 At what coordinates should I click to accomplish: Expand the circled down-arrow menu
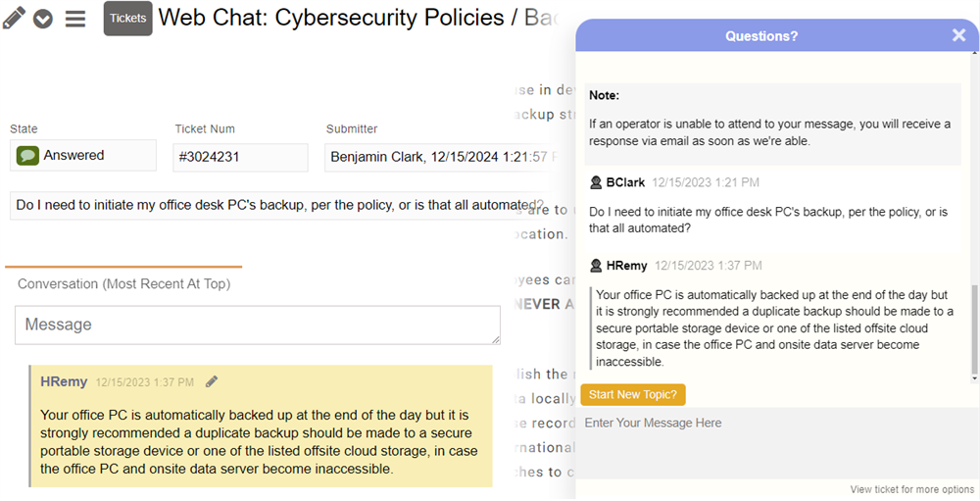[x=43, y=19]
